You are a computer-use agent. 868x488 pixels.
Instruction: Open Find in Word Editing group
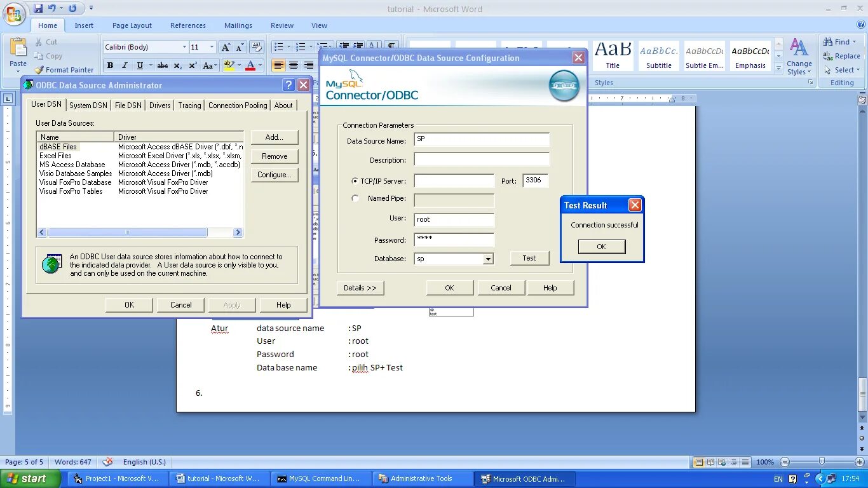tap(840, 42)
